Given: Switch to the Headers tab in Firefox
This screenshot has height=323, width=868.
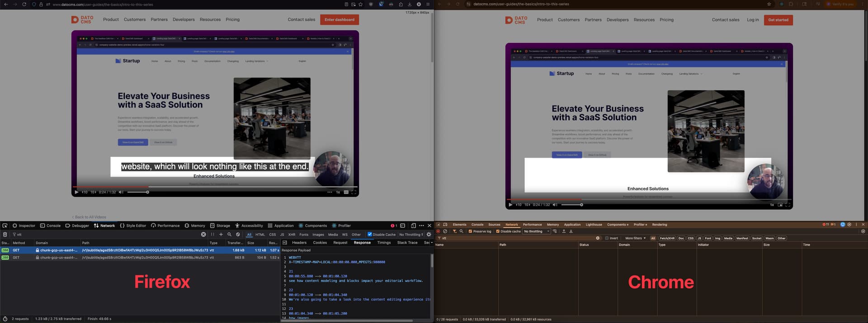Looking at the screenshot, I should coord(299,243).
